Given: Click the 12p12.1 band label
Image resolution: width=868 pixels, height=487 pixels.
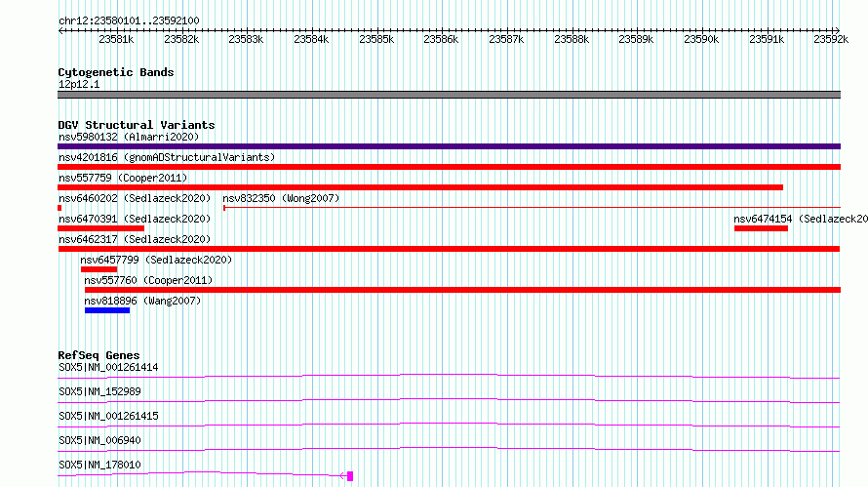Looking at the screenshot, I should (79, 84).
